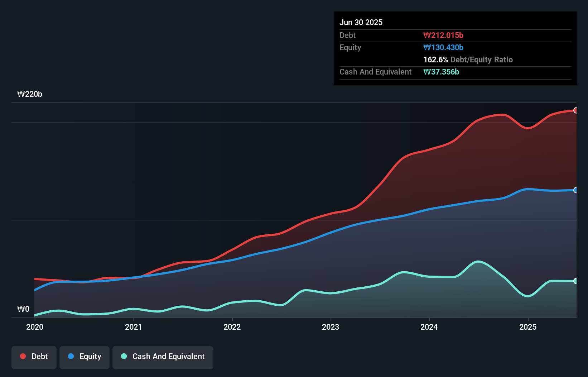Screen dimensions: 588x377
Task: Click the ₩130.430b Equity value link
Action: pyautogui.click(x=443, y=47)
